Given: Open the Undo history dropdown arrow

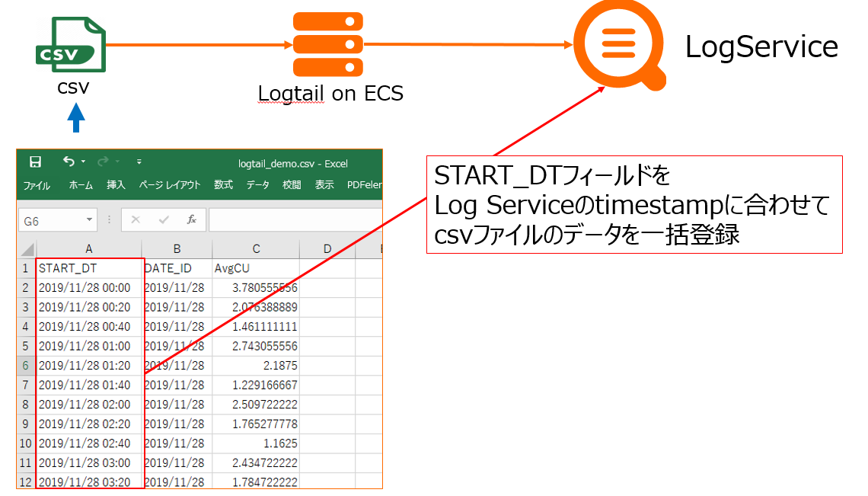Looking at the screenshot, I should point(84,162).
